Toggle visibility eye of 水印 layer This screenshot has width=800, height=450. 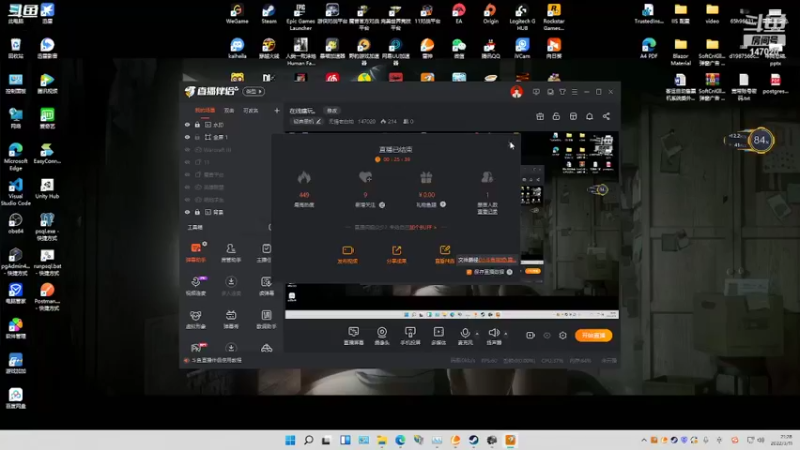tap(187, 124)
